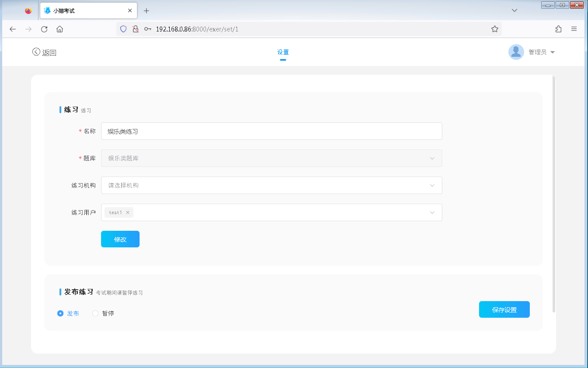Select the 发布 radio option
This screenshot has width=588, height=368.
click(68, 313)
